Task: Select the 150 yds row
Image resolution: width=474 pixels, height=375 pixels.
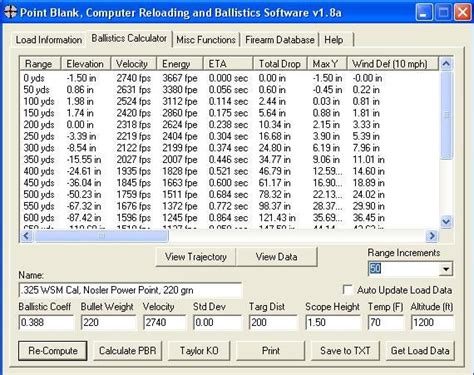Action: (229, 113)
